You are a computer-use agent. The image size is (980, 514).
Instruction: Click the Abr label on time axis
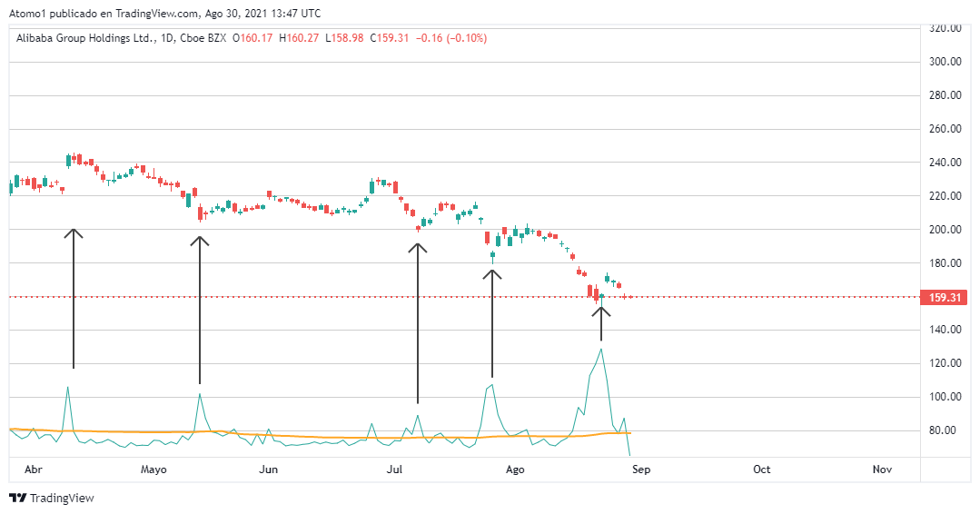pyautogui.click(x=33, y=470)
